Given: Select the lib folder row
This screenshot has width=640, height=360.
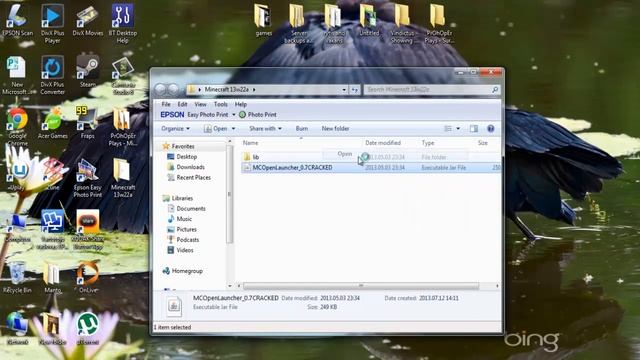Looking at the screenshot, I should (x=371, y=157).
